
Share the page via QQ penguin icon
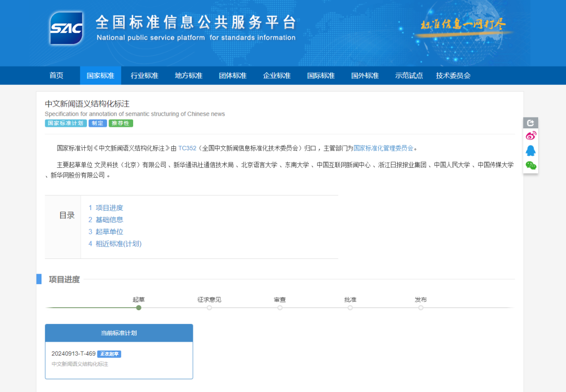click(x=531, y=150)
